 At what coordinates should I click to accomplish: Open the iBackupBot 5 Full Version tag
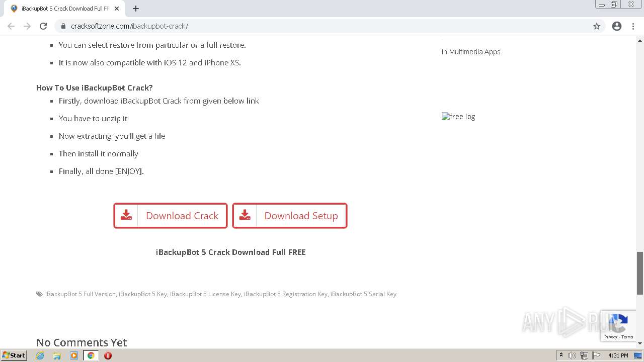(80, 294)
